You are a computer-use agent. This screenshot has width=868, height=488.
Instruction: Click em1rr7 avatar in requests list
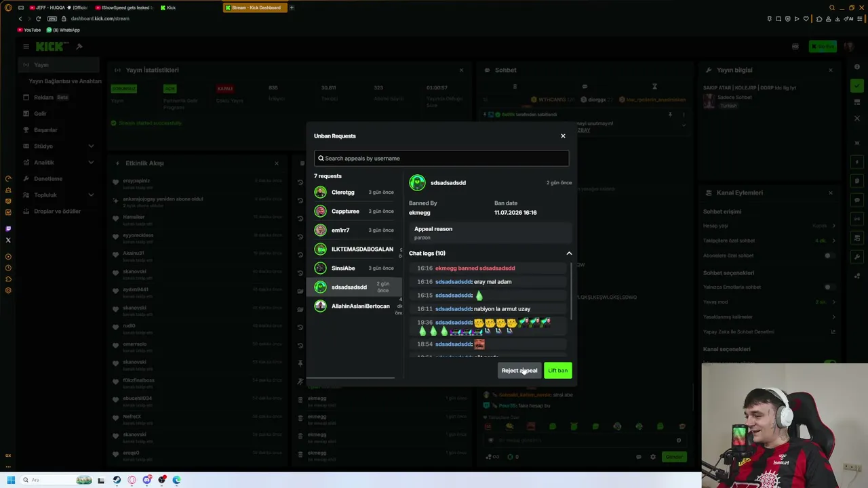tap(320, 230)
